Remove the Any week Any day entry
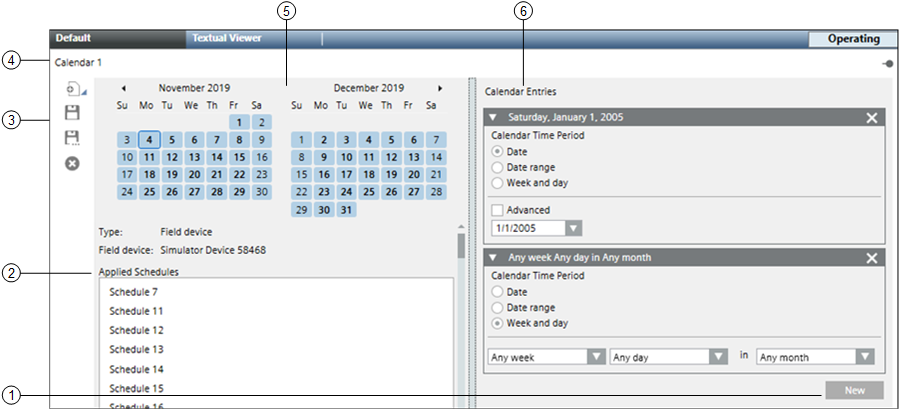Image resolution: width=900 pixels, height=410 pixels. click(872, 257)
